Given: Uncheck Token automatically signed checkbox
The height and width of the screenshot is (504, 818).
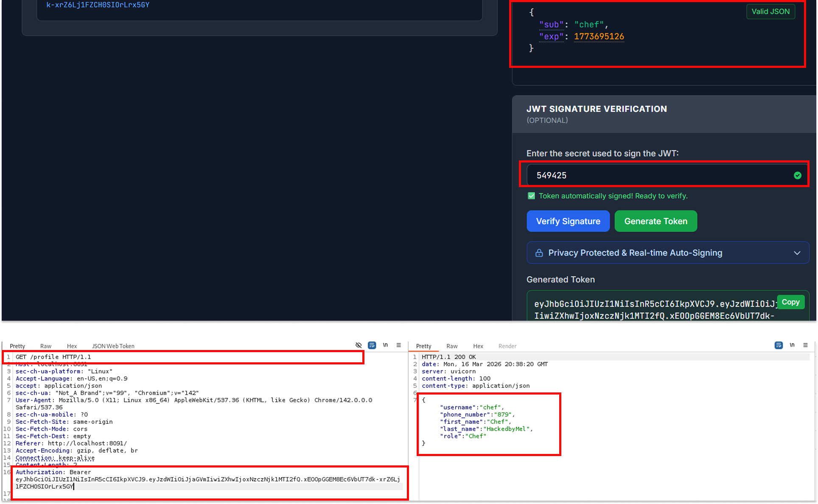Looking at the screenshot, I should click(532, 196).
